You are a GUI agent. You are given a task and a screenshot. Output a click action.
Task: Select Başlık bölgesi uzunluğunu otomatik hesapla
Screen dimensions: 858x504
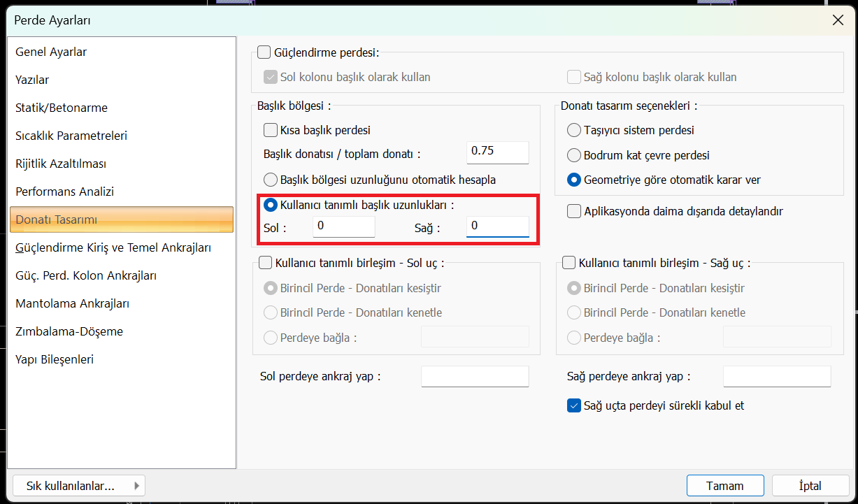point(270,180)
